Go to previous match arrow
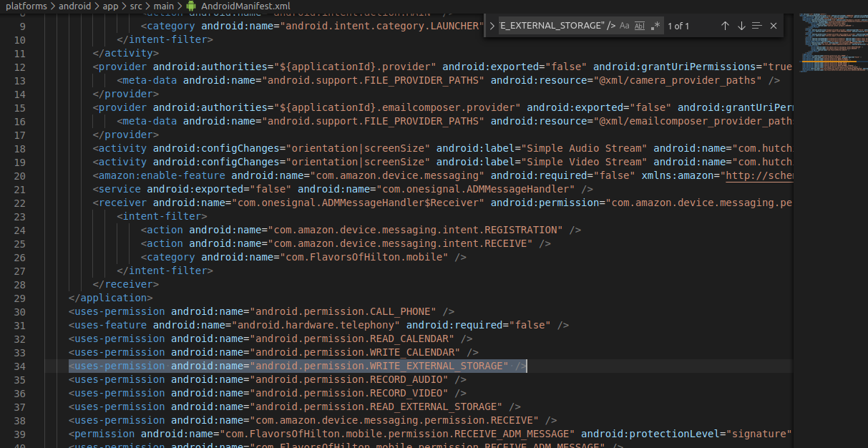 [x=725, y=26]
